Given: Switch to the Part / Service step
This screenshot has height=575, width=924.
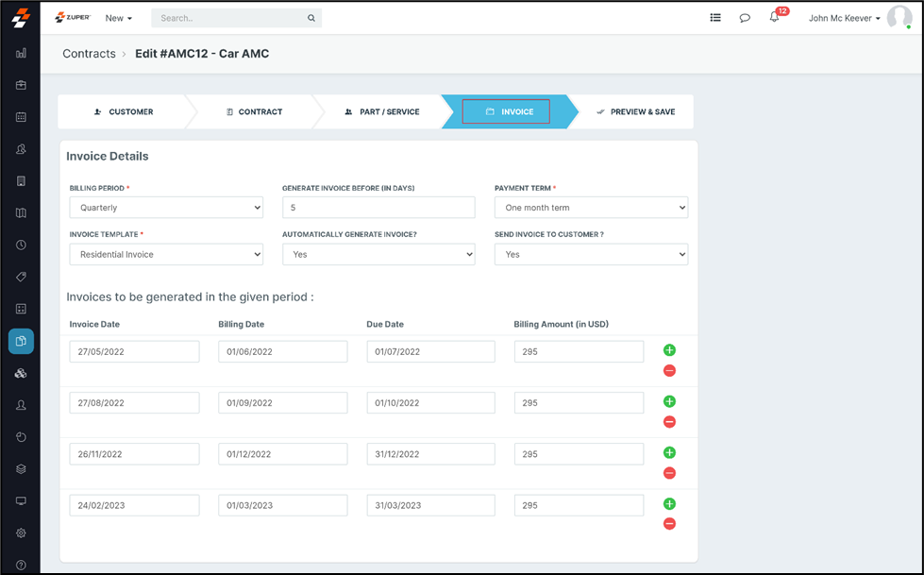Looking at the screenshot, I should (382, 111).
